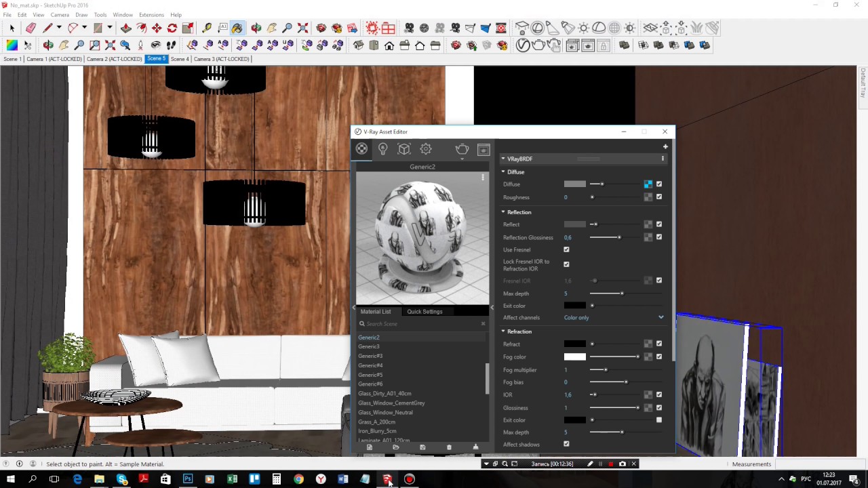This screenshot has width=868, height=488.
Task: Open the Geometry tab in Asset Editor
Action: click(404, 149)
